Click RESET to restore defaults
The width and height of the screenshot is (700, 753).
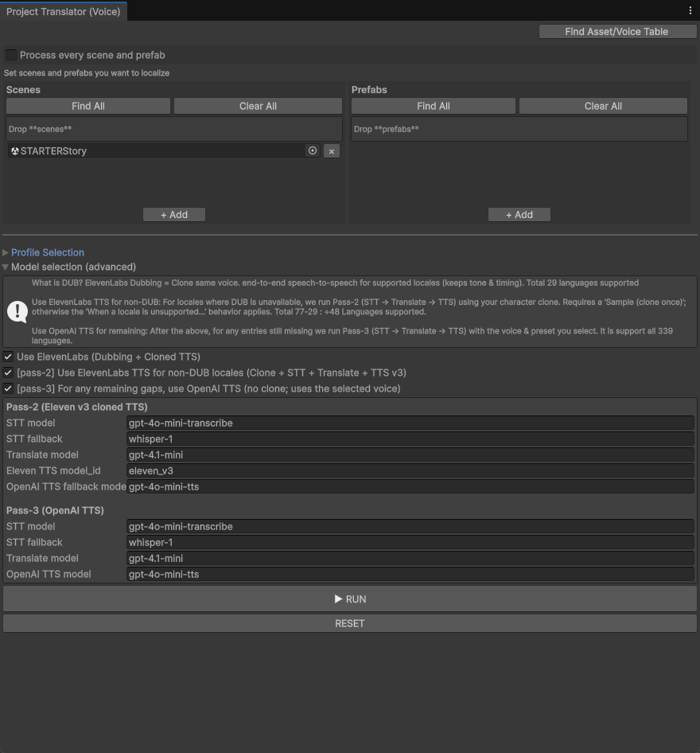350,622
